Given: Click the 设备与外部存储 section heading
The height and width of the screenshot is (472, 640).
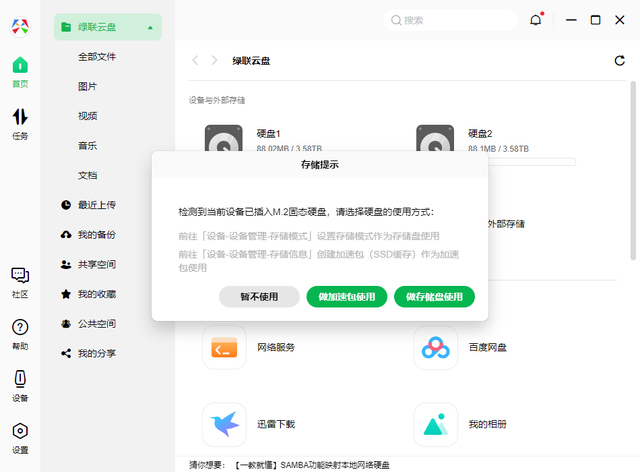Looking at the screenshot, I should (217, 100).
